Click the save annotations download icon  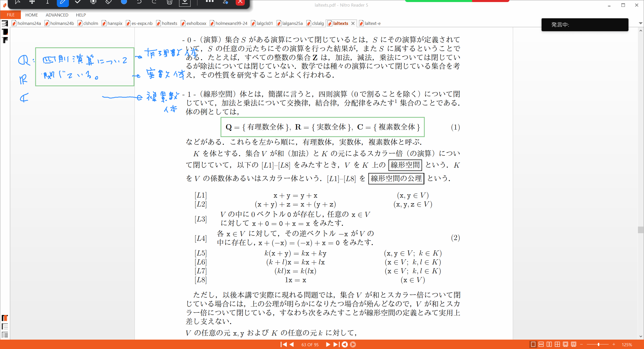point(185,3)
